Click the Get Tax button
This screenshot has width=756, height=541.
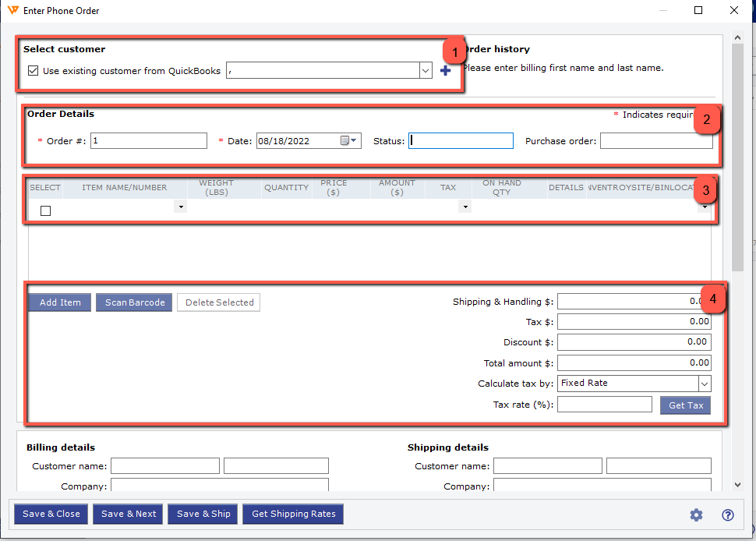click(685, 405)
